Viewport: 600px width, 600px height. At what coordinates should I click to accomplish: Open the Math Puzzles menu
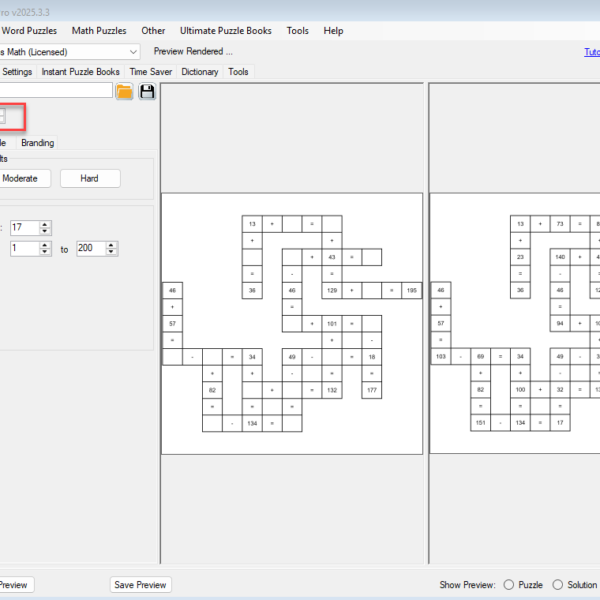click(x=99, y=31)
